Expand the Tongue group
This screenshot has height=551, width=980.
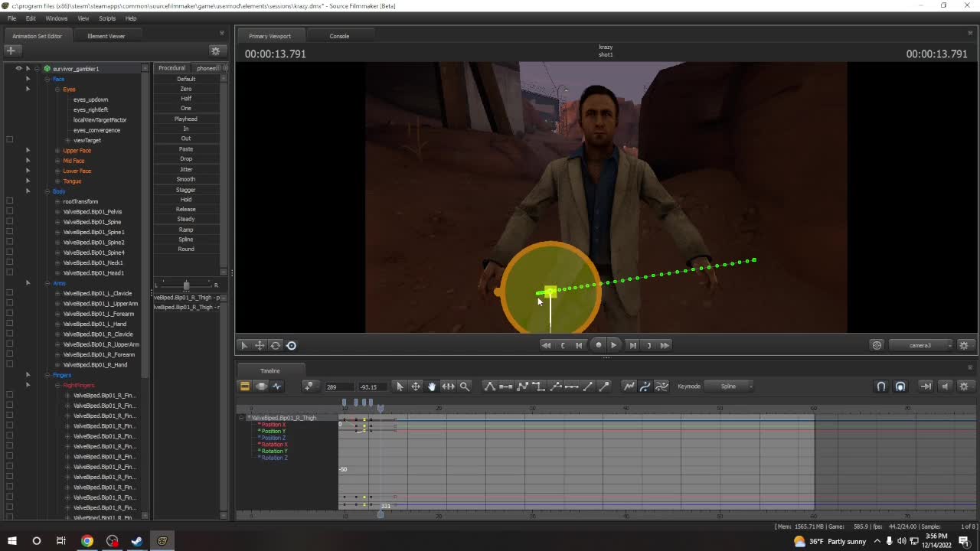[x=57, y=181]
